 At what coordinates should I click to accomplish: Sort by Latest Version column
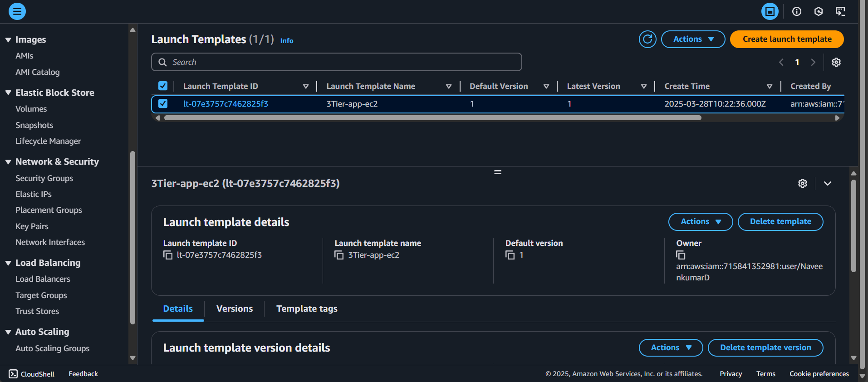click(644, 86)
